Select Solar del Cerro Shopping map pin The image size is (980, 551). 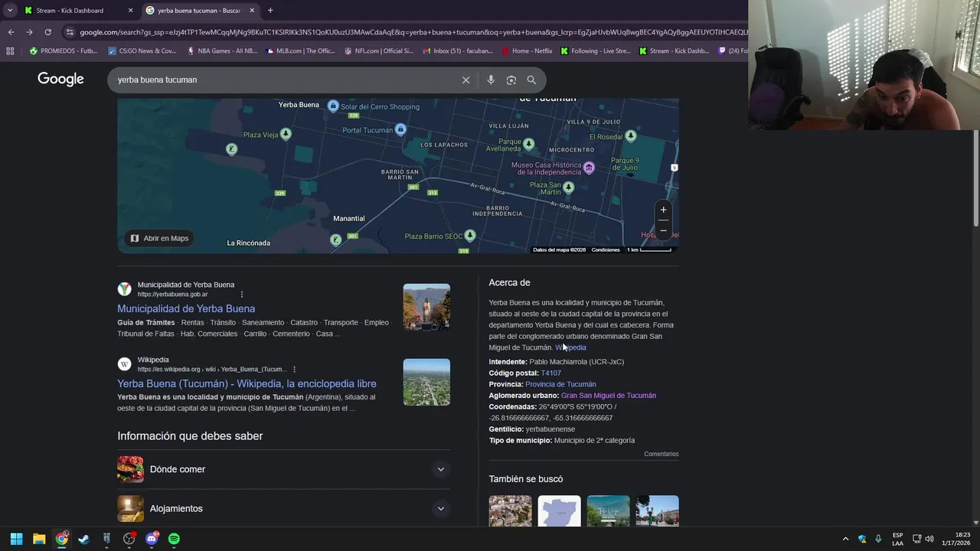pyautogui.click(x=333, y=106)
